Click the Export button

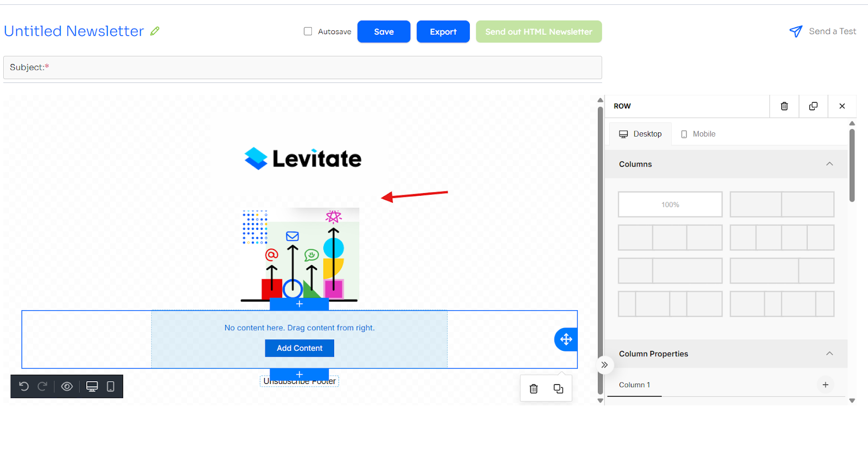pyautogui.click(x=443, y=31)
